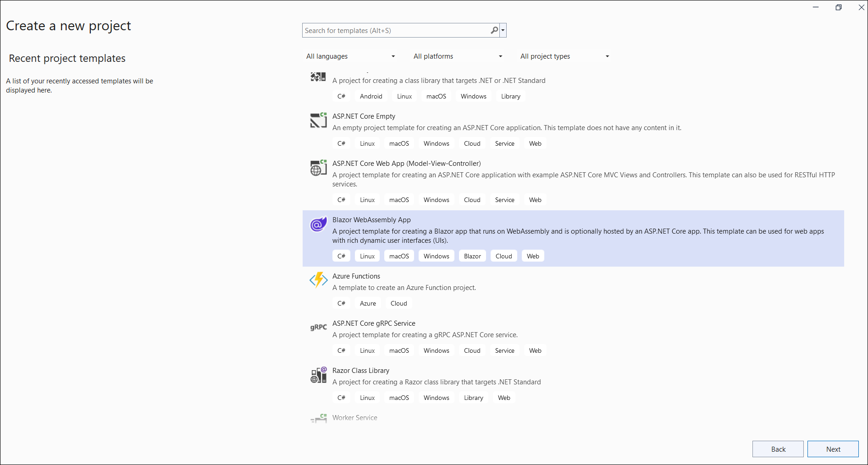Click the search magnifier icon
868x465 pixels.
[x=494, y=30]
